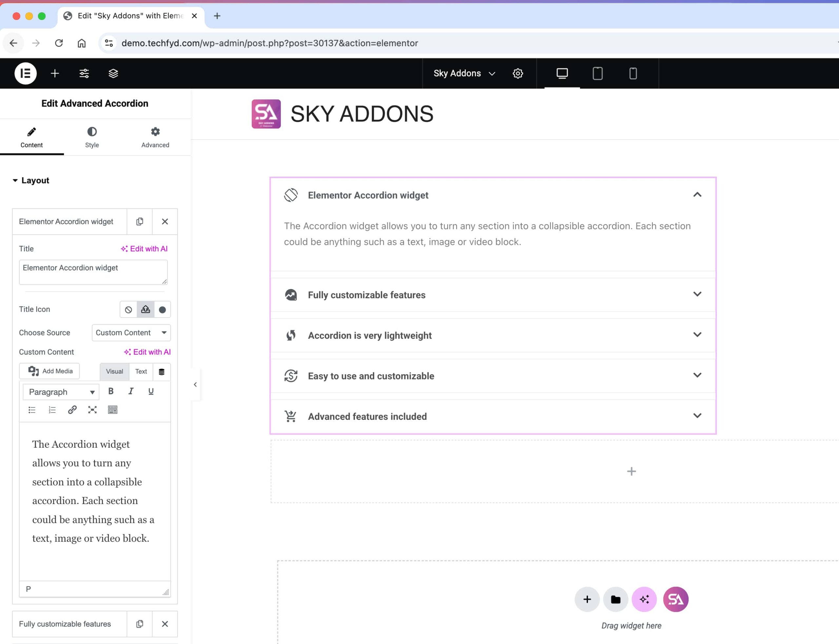Open the Choose Source dropdown

click(131, 333)
